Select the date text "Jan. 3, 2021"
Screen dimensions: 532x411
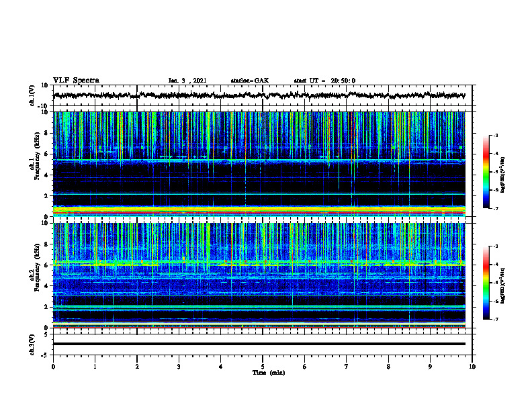click(187, 81)
